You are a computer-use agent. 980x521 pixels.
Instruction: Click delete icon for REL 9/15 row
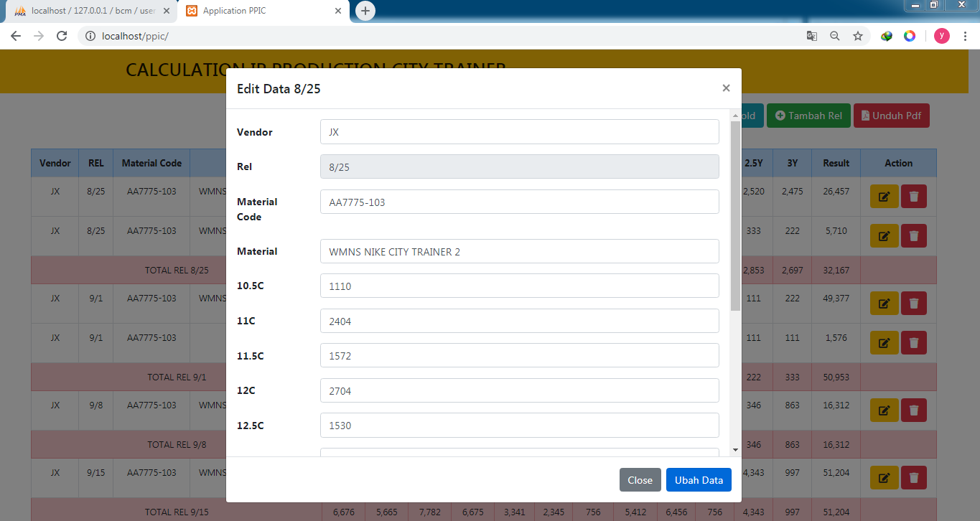tap(913, 477)
